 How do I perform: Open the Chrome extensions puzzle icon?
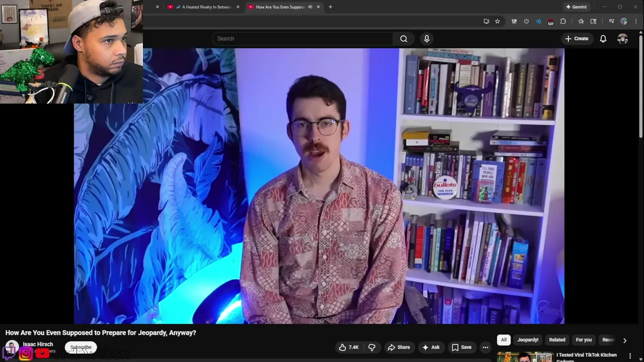pyautogui.click(x=563, y=22)
